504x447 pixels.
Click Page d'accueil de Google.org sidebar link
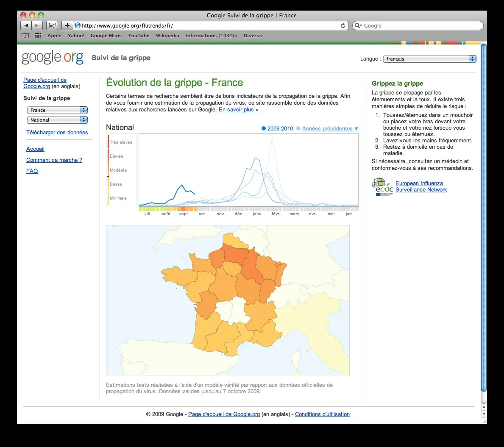[45, 83]
